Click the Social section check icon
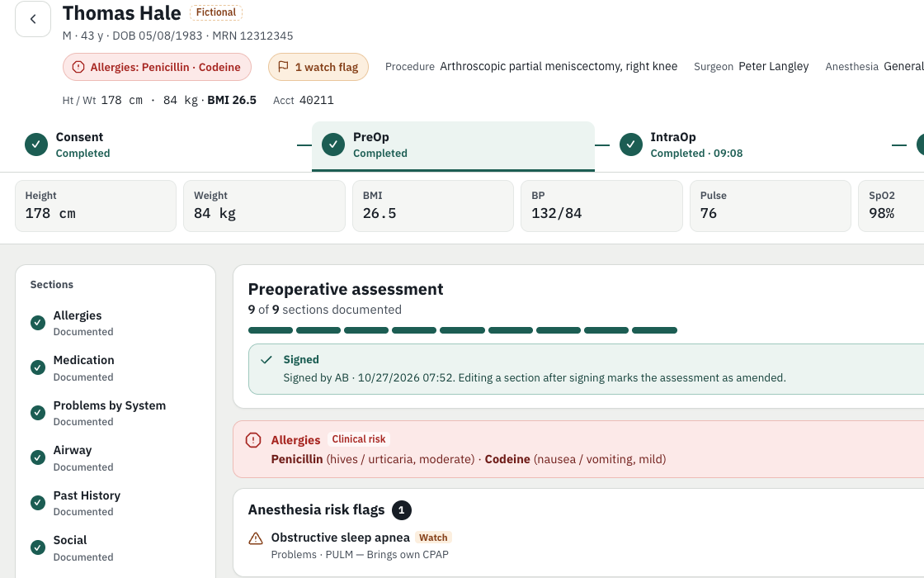Image resolution: width=924 pixels, height=578 pixels. 38,547
